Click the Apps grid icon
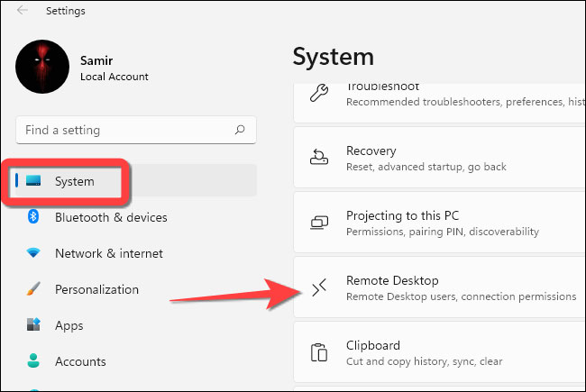Screen dimensions: 586x392 34,325
